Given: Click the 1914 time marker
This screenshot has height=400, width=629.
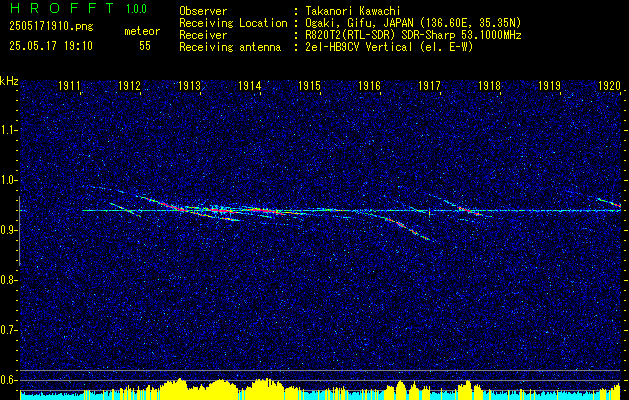Looking at the screenshot, I should [250, 85].
